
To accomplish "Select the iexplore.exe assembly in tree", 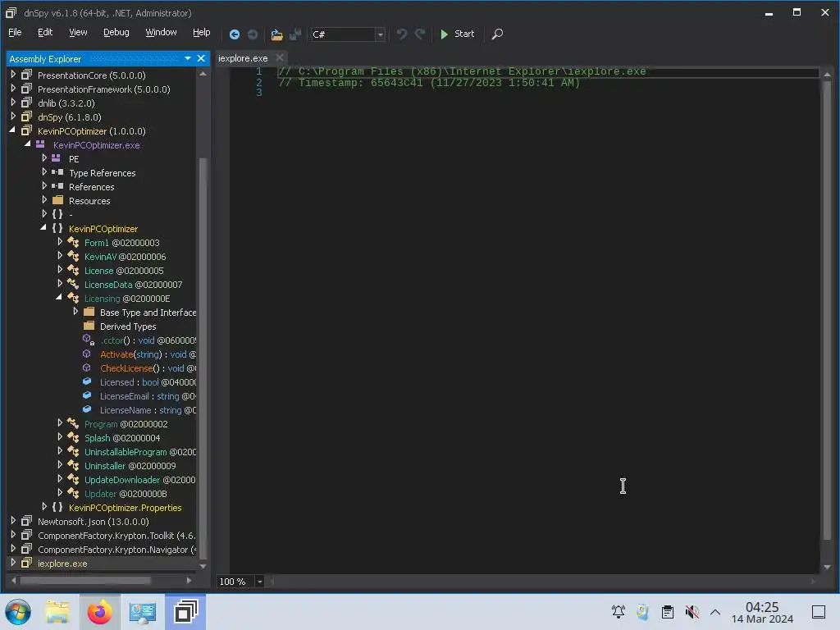I will [62, 563].
